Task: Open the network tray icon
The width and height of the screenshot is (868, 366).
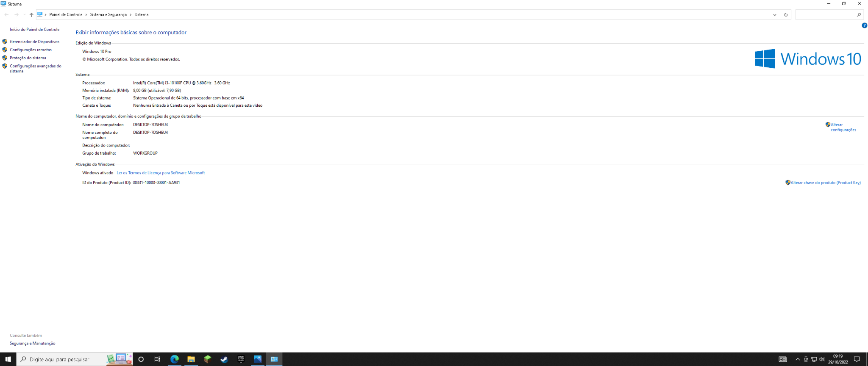Action: (x=814, y=359)
